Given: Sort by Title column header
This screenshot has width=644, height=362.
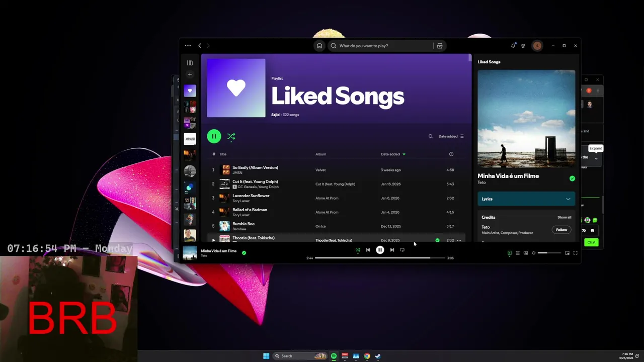Looking at the screenshot, I should pyautogui.click(x=223, y=154).
